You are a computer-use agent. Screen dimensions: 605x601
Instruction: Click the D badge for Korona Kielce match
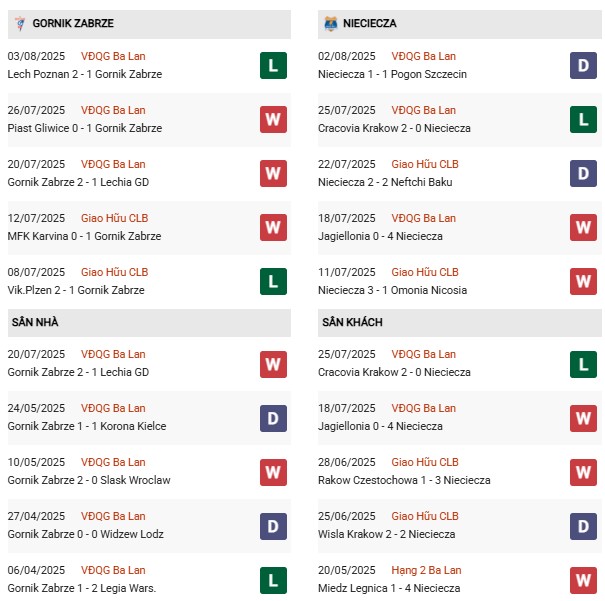tap(273, 418)
